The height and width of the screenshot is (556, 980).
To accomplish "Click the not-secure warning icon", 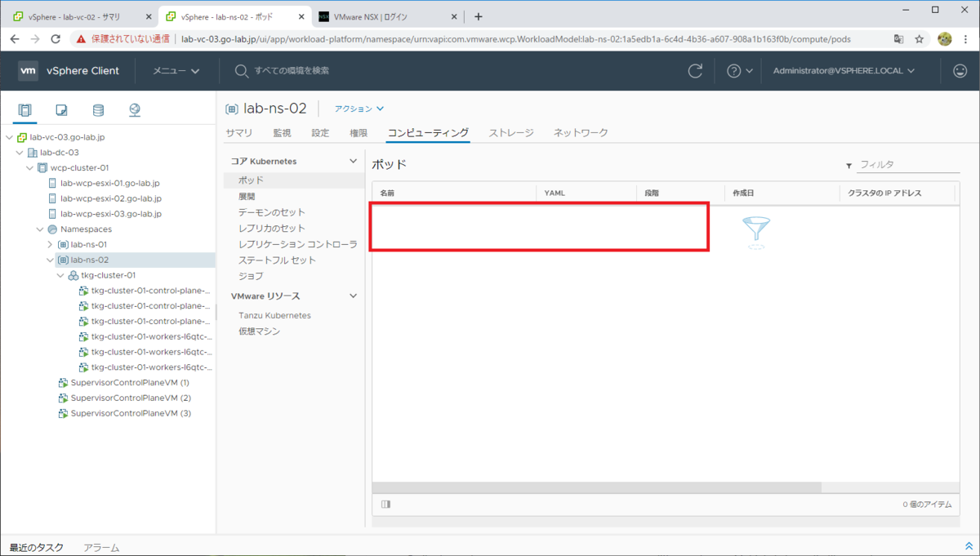I will point(81,38).
